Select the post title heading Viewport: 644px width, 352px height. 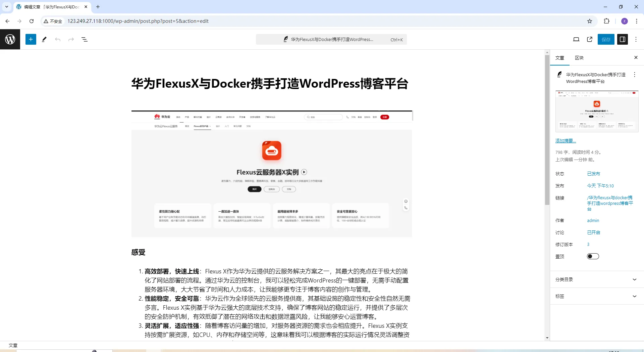click(x=270, y=84)
